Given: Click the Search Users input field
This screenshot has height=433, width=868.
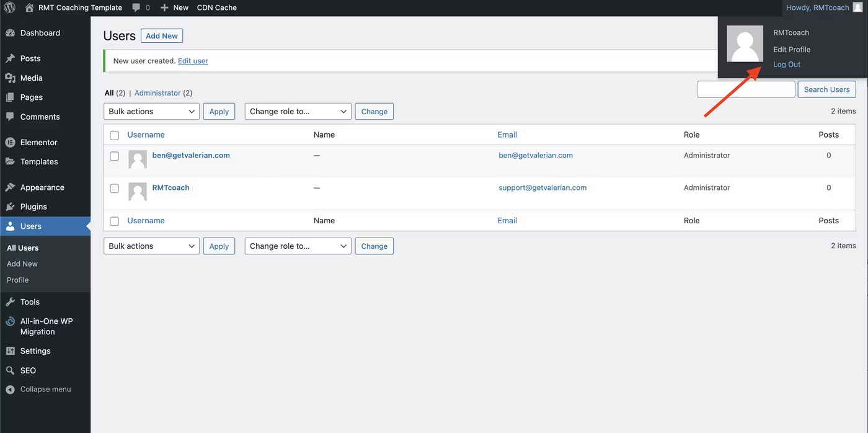Looking at the screenshot, I should [746, 89].
